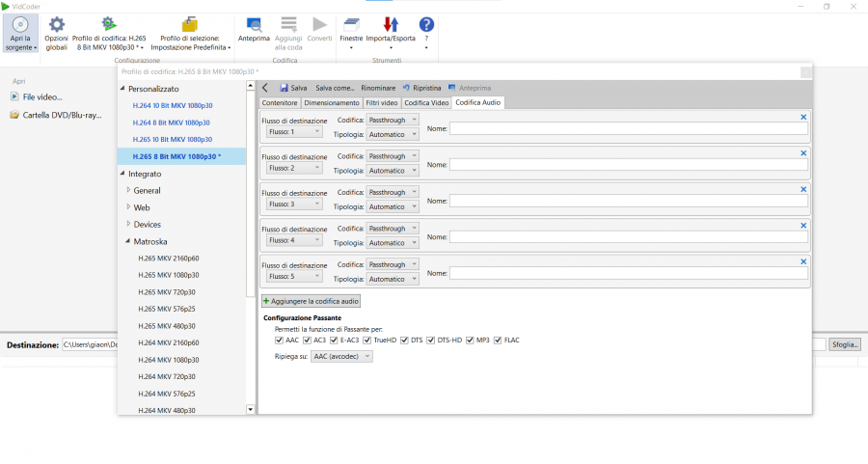Remove audio encoding for Flusso 5
This screenshot has width=868, height=464.
803,261
